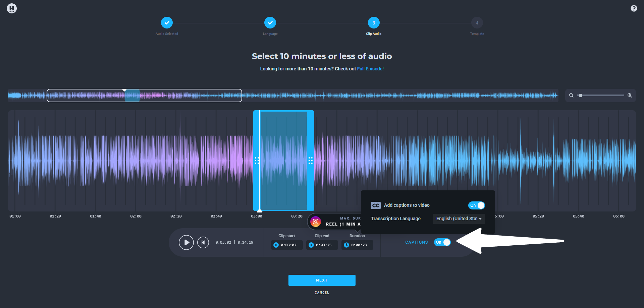The image size is (644, 308).
Task: Click the completed Language step checkmark
Action: 270,23
